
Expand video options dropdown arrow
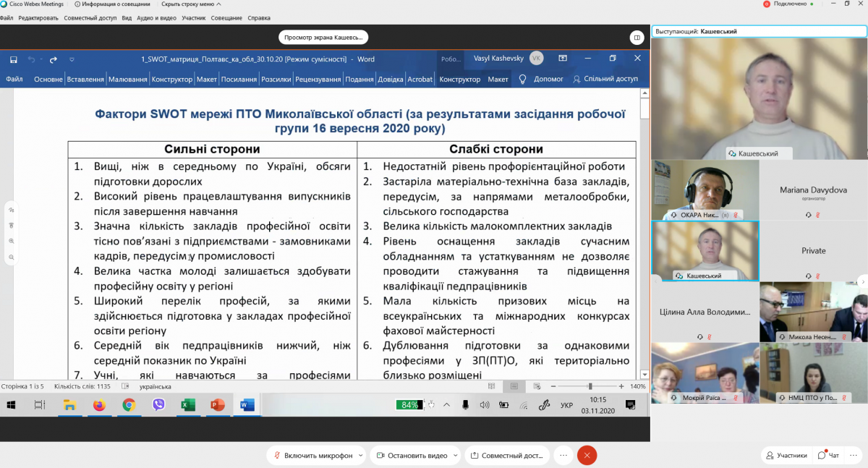(x=456, y=456)
